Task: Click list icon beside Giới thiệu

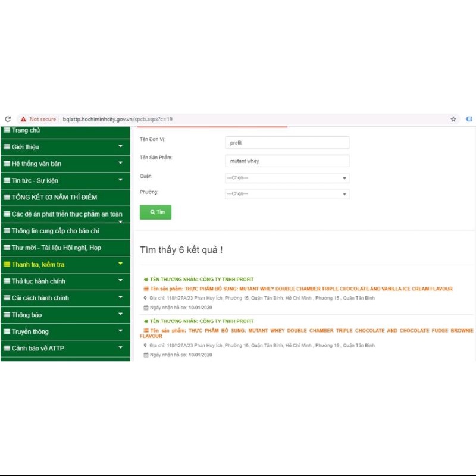Action: tap(7, 146)
